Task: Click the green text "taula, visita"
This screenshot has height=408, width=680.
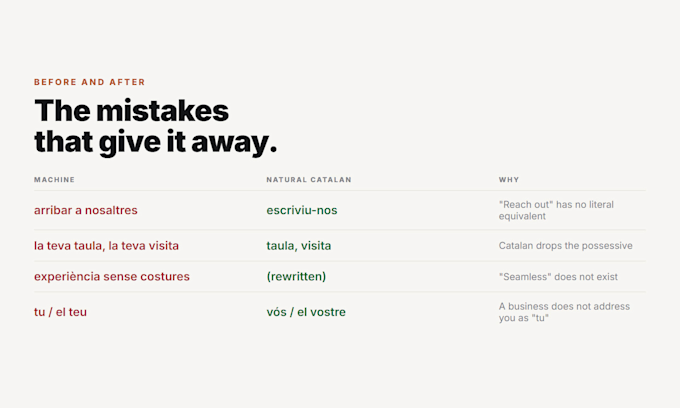Action: (299, 246)
